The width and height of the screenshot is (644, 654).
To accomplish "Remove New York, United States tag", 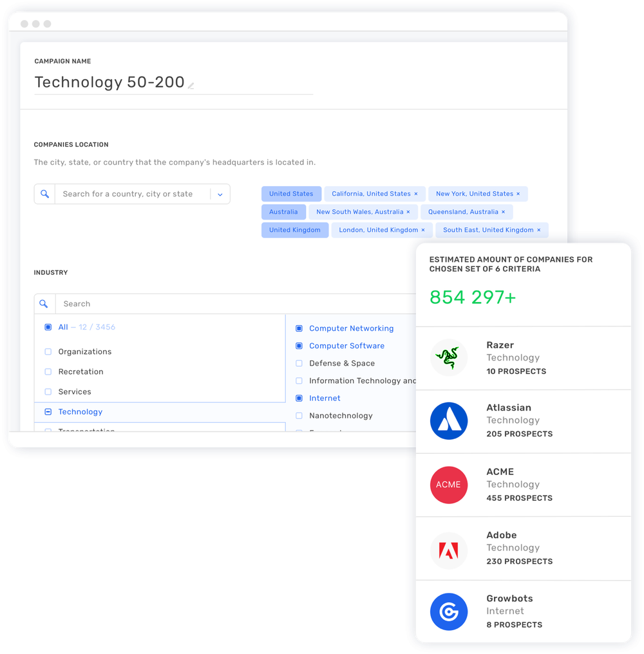I will [518, 194].
